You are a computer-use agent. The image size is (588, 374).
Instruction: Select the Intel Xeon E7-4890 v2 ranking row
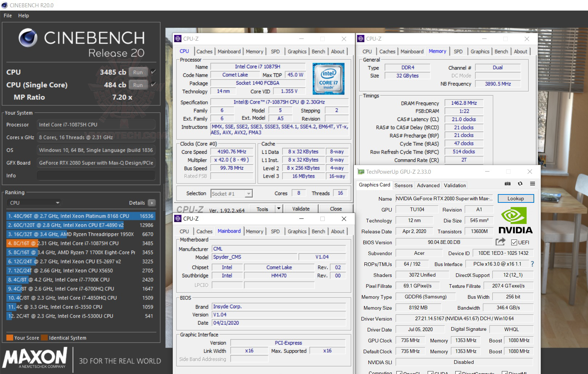[81, 225]
